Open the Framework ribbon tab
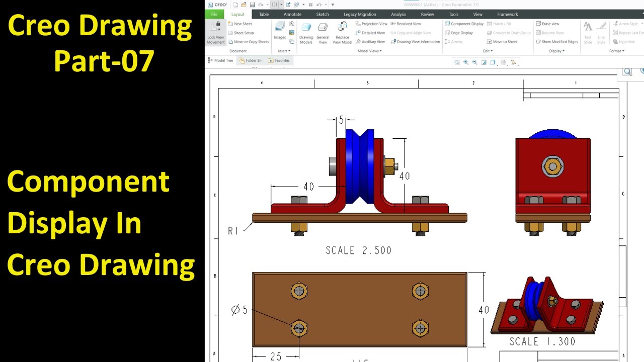This screenshot has width=644, height=362. coord(508,14)
